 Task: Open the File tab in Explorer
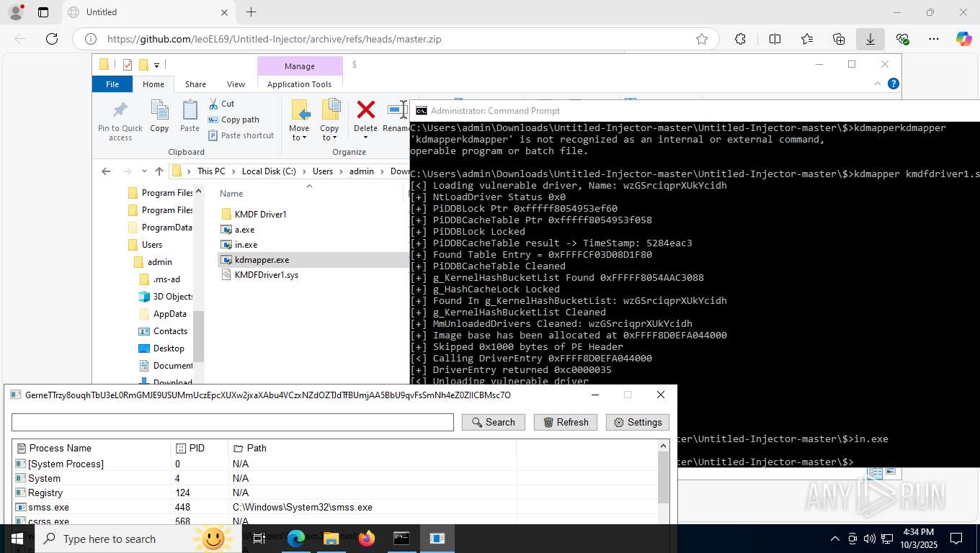point(112,84)
